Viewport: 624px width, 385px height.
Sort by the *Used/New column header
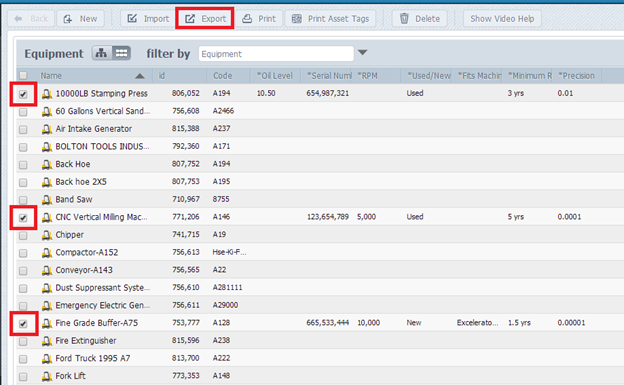tap(426, 76)
